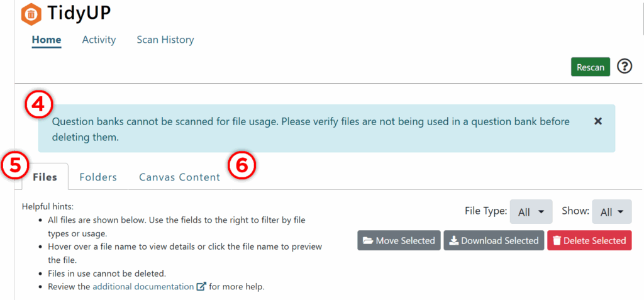The height and width of the screenshot is (300, 644).
Task: Open the help question mark icon
Action: (x=625, y=66)
